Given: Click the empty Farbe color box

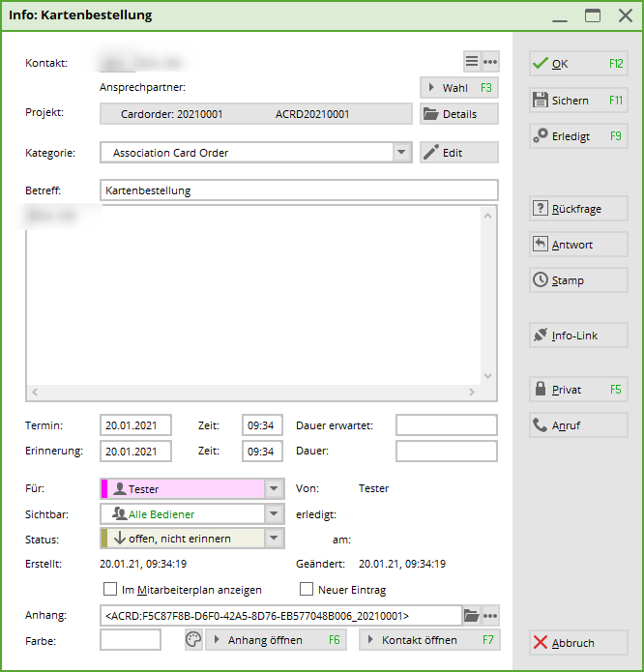Looking at the screenshot, I should click(x=131, y=640).
